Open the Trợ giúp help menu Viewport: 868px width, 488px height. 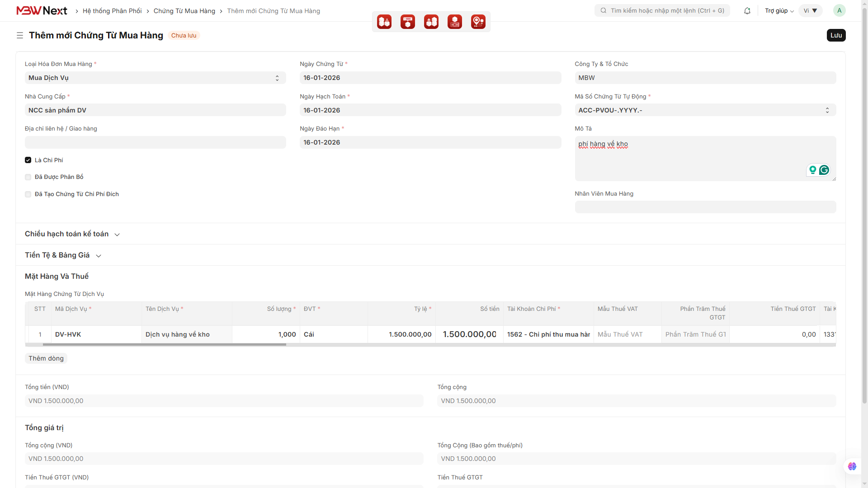779,11
